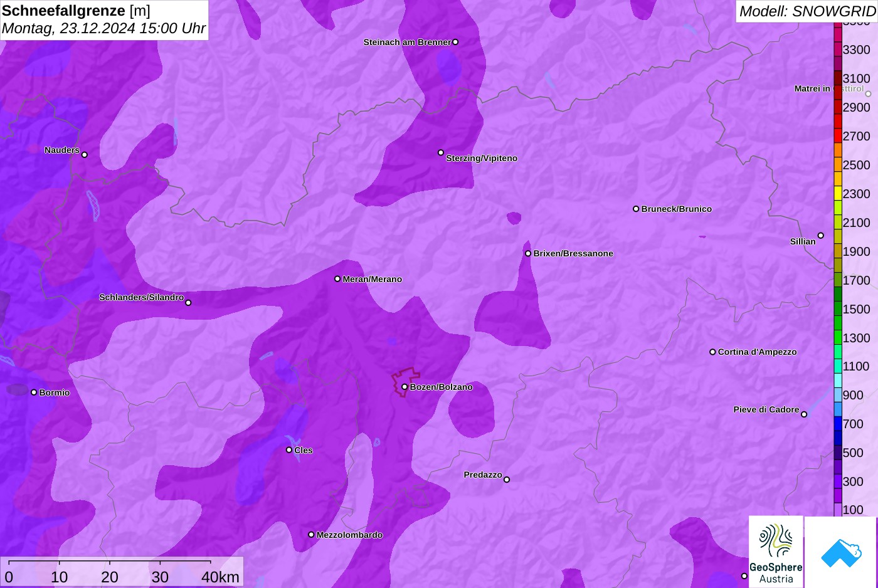This screenshot has width=878, height=588.
Task: Select the Bozen/Bolzano map marker dot
Action: pyautogui.click(x=405, y=387)
